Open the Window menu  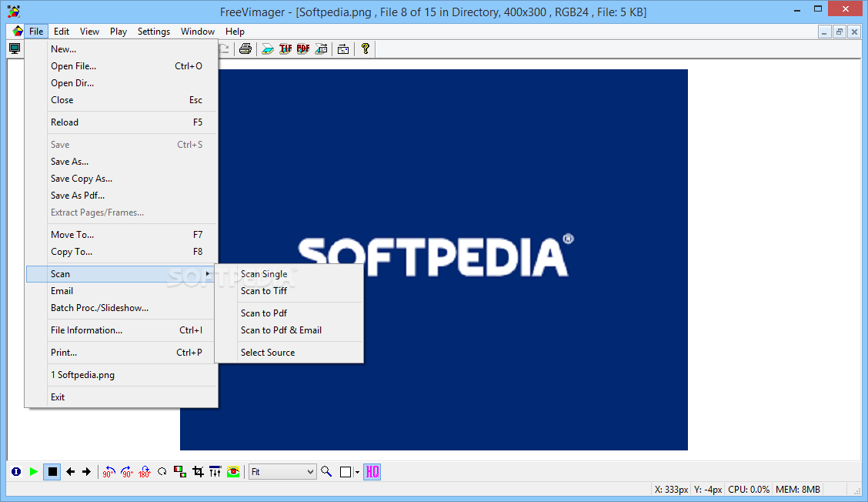point(198,32)
